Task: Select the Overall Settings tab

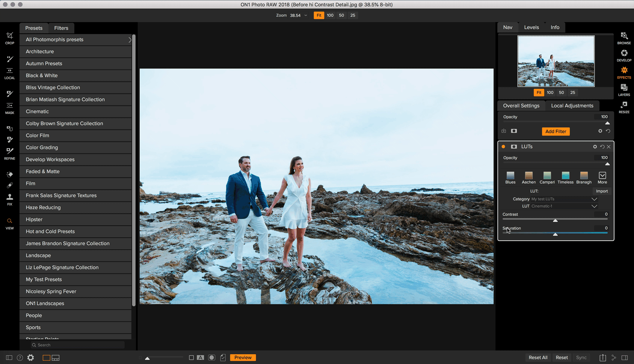Action: point(521,106)
